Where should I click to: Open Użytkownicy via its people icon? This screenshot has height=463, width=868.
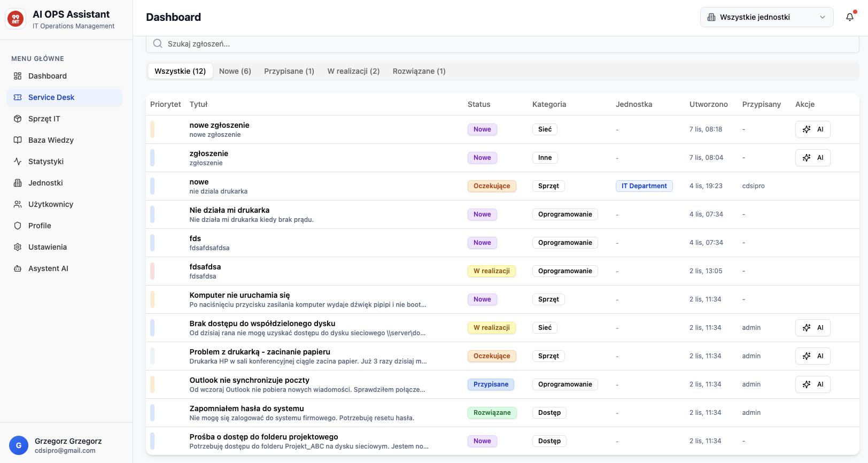[18, 204]
